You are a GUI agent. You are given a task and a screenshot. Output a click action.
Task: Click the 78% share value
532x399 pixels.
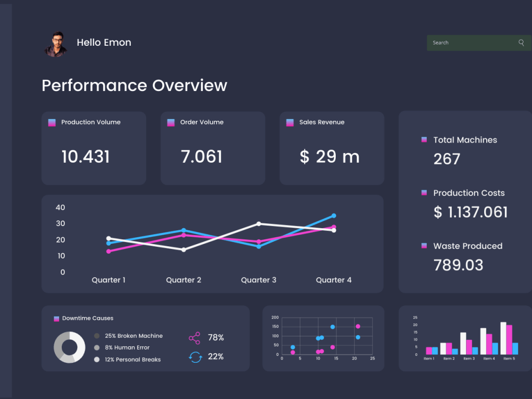point(216,338)
